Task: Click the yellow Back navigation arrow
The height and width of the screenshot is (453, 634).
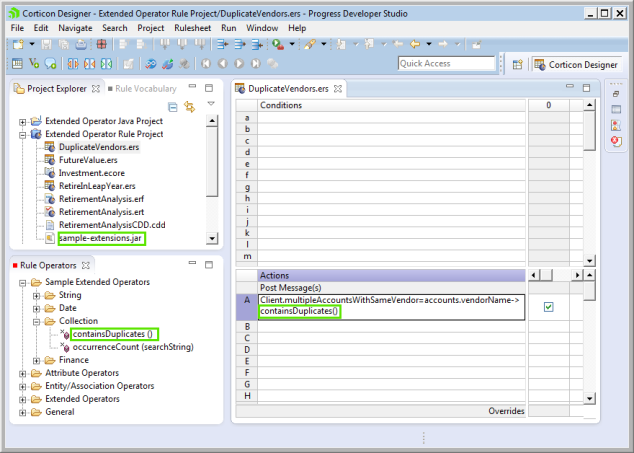Action: pos(415,44)
